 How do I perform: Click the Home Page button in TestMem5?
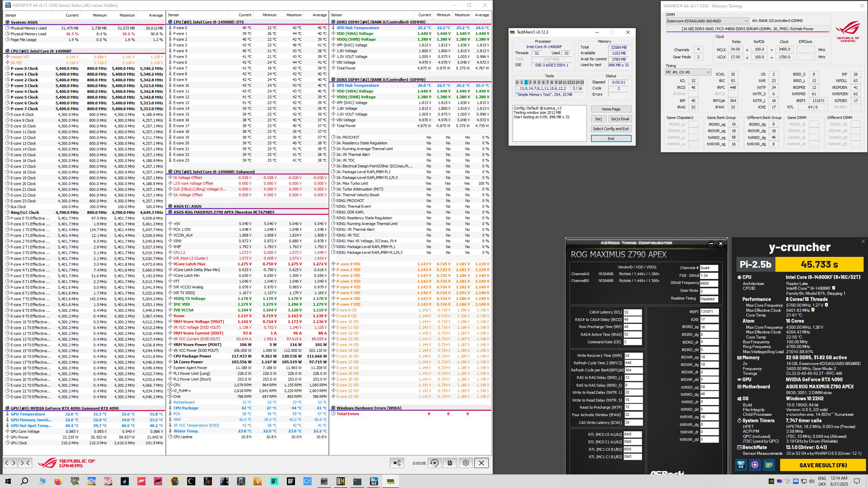[611, 109]
